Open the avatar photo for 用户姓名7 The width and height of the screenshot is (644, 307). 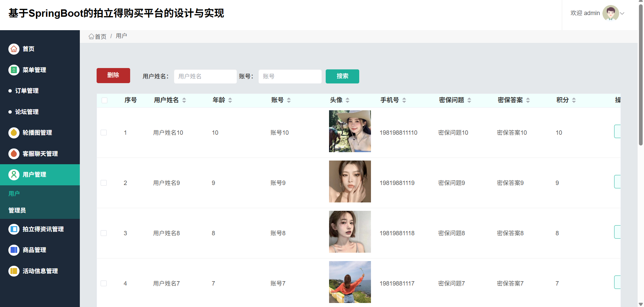tap(350, 282)
